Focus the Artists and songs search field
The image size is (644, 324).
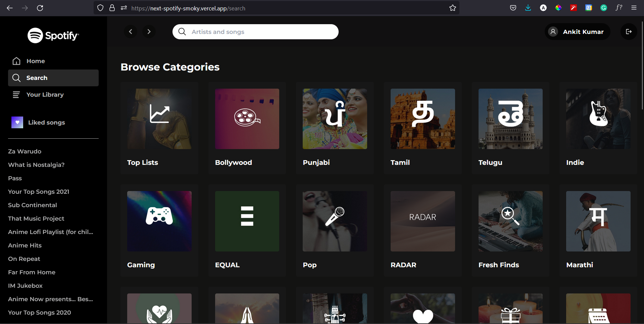click(255, 32)
